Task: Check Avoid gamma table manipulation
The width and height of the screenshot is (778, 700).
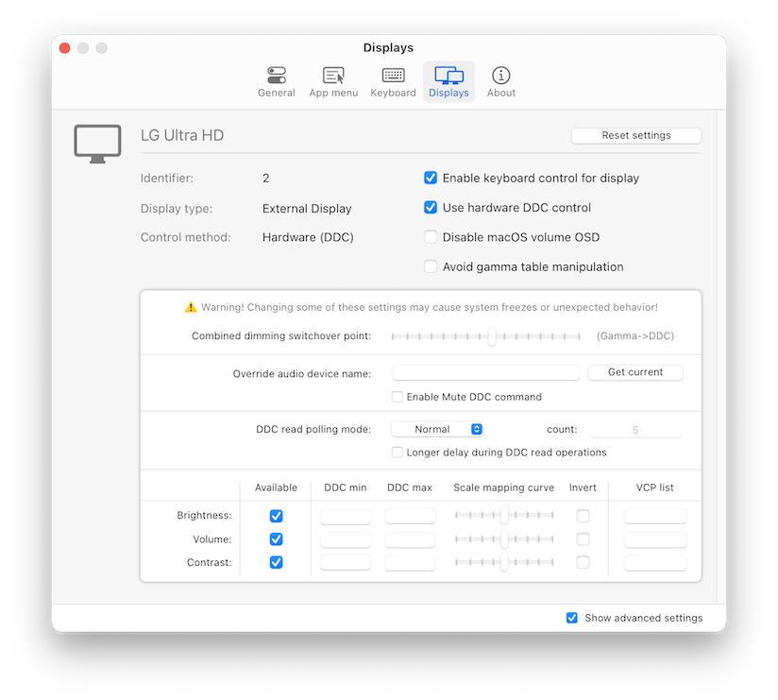Action: pyautogui.click(x=430, y=266)
